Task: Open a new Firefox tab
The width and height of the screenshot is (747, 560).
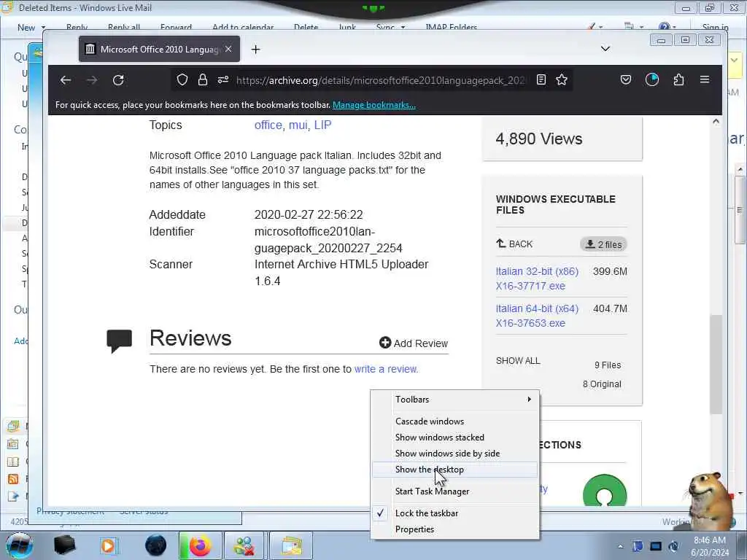Action: [256, 49]
